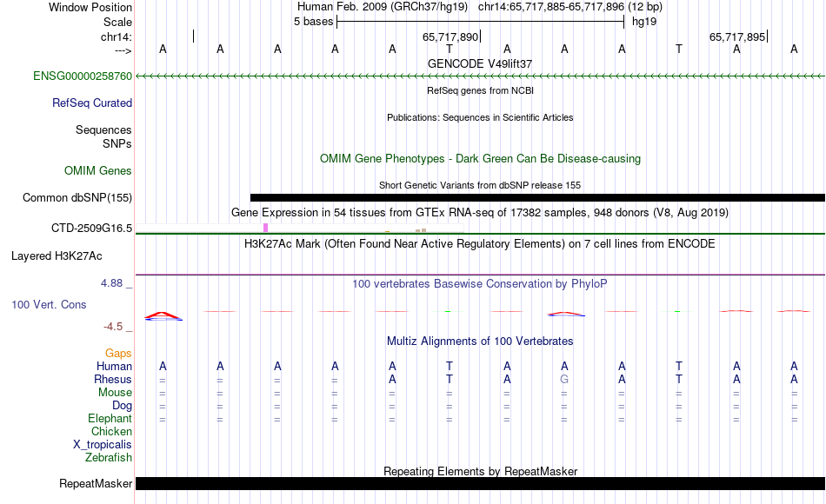This screenshot has height=504, width=826.
Task: Select the Rhesus species row label
Action: [x=113, y=379]
